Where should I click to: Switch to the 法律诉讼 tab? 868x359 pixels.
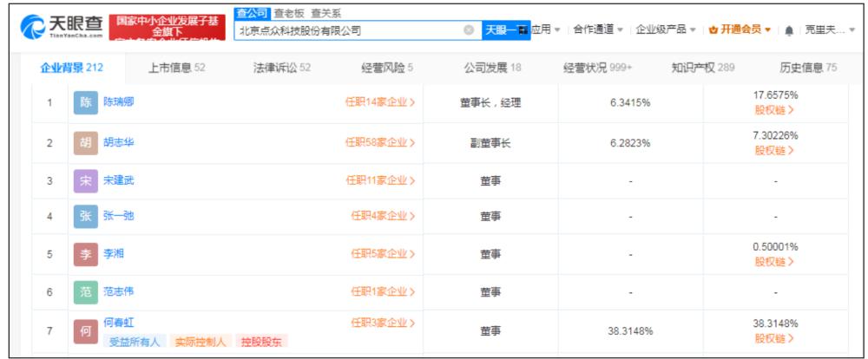coord(281,68)
